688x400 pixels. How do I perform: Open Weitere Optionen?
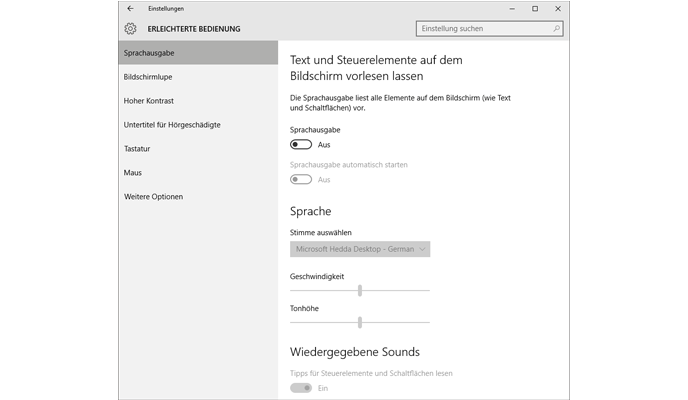click(153, 197)
